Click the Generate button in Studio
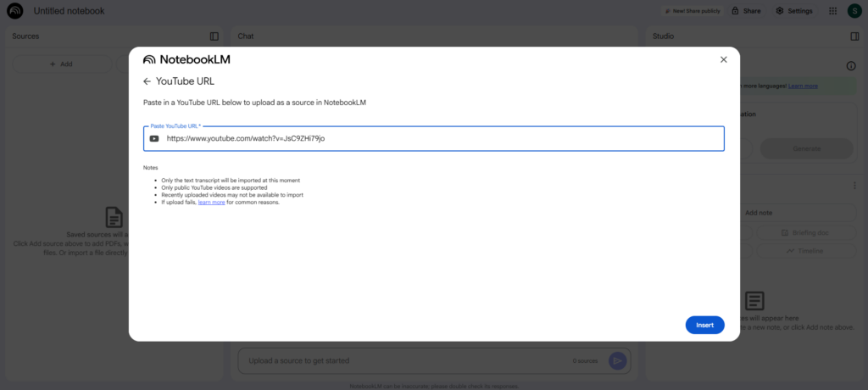 point(807,149)
